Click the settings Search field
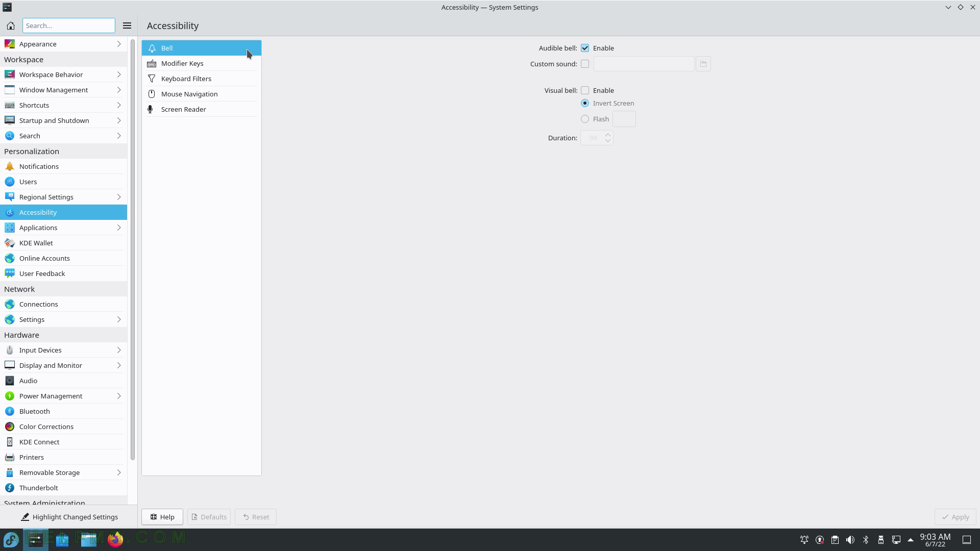980x551 pixels. pos(69,26)
